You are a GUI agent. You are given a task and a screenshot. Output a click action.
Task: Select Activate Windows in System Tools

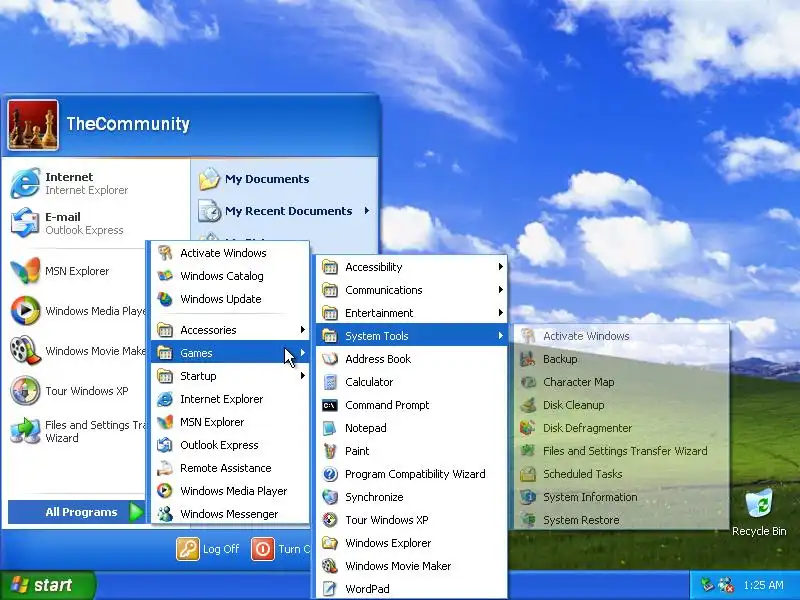point(621,336)
